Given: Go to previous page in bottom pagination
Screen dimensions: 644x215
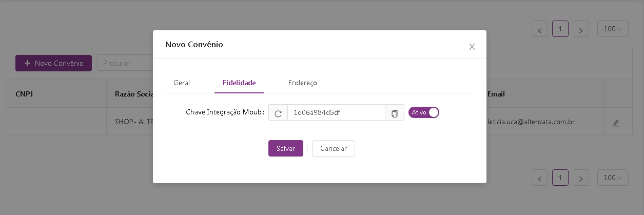Looking at the screenshot, I should tap(540, 178).
